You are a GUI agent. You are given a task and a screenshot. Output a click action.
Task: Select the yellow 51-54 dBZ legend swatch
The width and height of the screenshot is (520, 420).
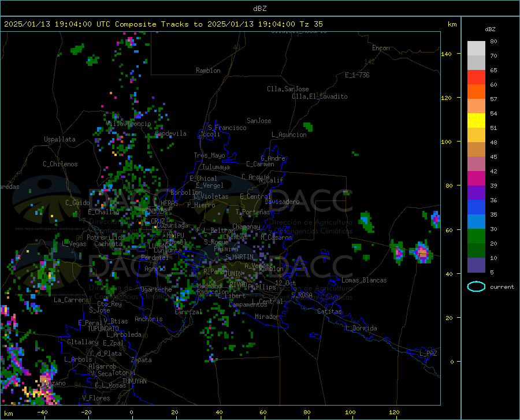coord(476,121)
